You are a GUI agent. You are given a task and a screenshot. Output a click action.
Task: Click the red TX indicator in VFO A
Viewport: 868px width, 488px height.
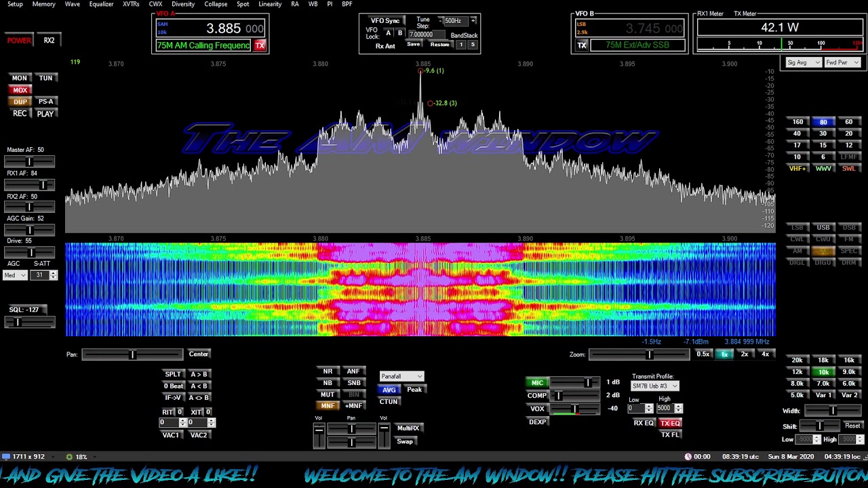coord(260,45)
